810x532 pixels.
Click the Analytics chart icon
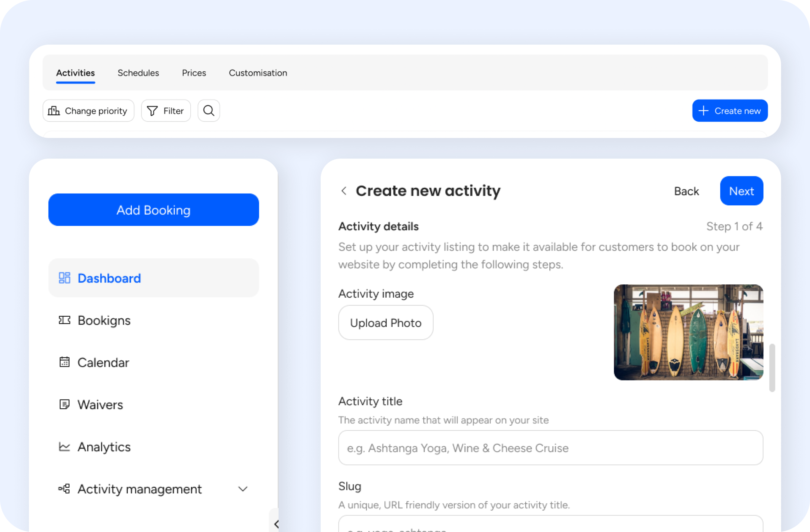click(x=64, y=446)
